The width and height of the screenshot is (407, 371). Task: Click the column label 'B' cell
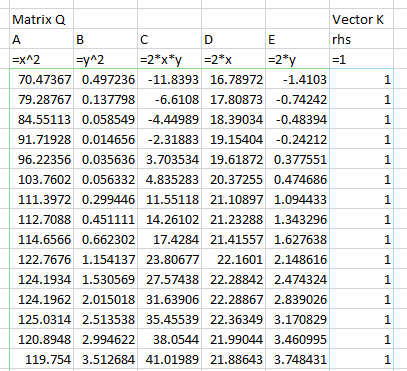pyautogui.click(x=105, y=39)
